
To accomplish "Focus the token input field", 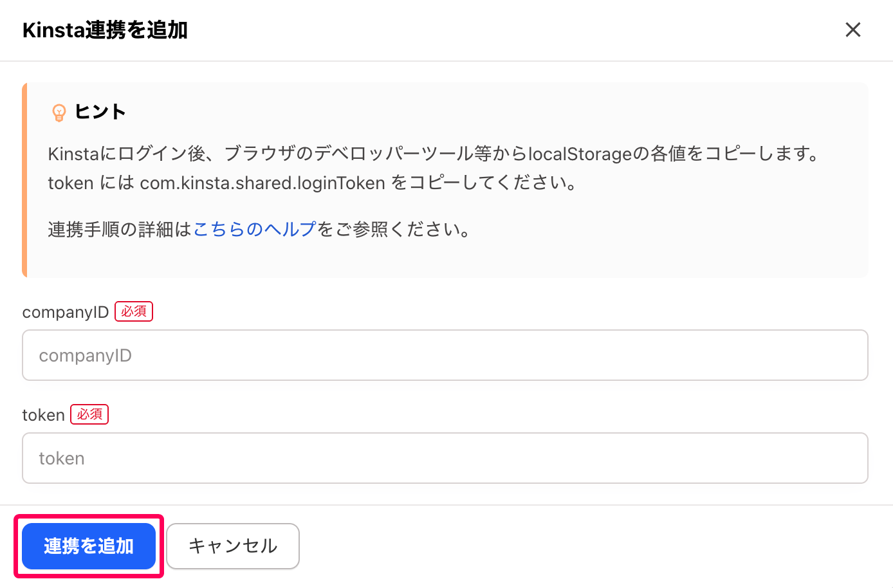I will pos(445,458).
